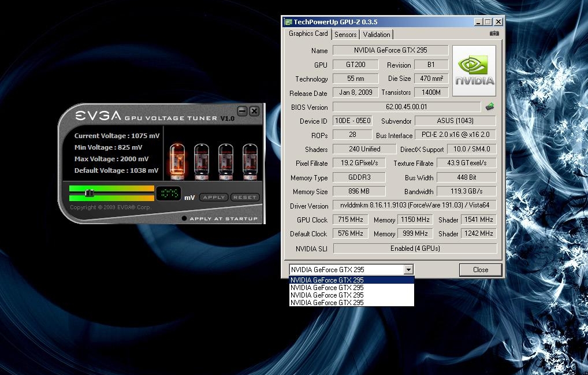
Task: Take a screenshot with the camera icon
Action: pyautogui.click(x=494, y=34)
